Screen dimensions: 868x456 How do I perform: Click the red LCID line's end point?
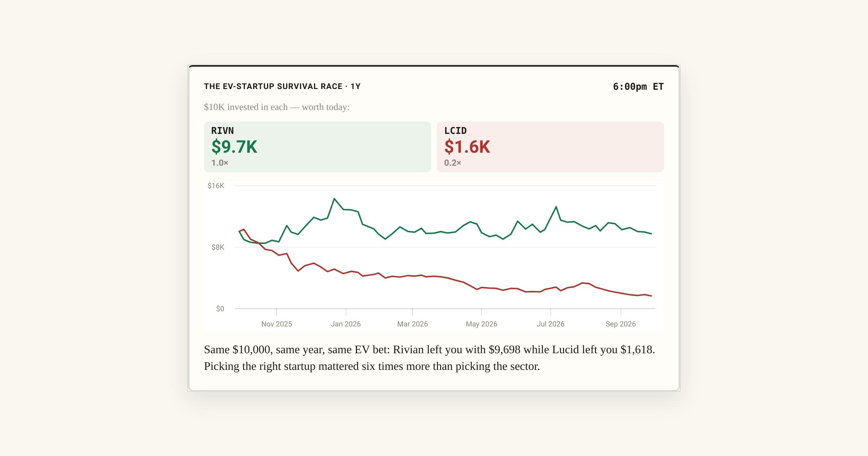(x=651, y=296)
